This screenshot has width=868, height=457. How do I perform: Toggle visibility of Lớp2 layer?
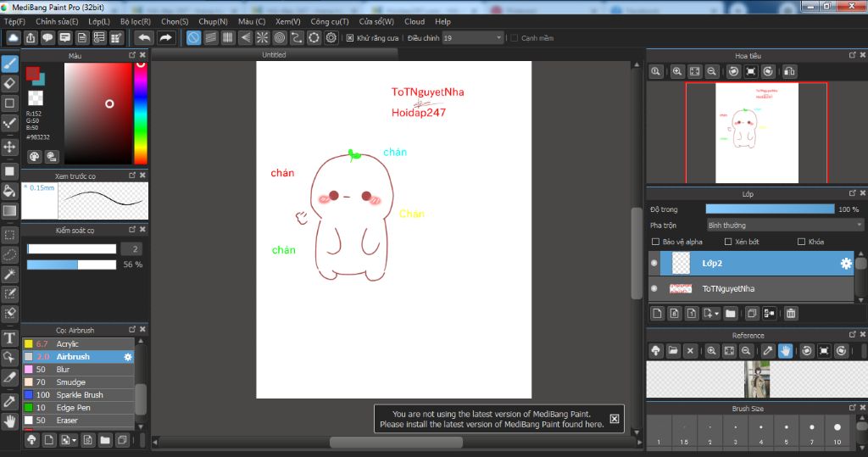point(654,263)
